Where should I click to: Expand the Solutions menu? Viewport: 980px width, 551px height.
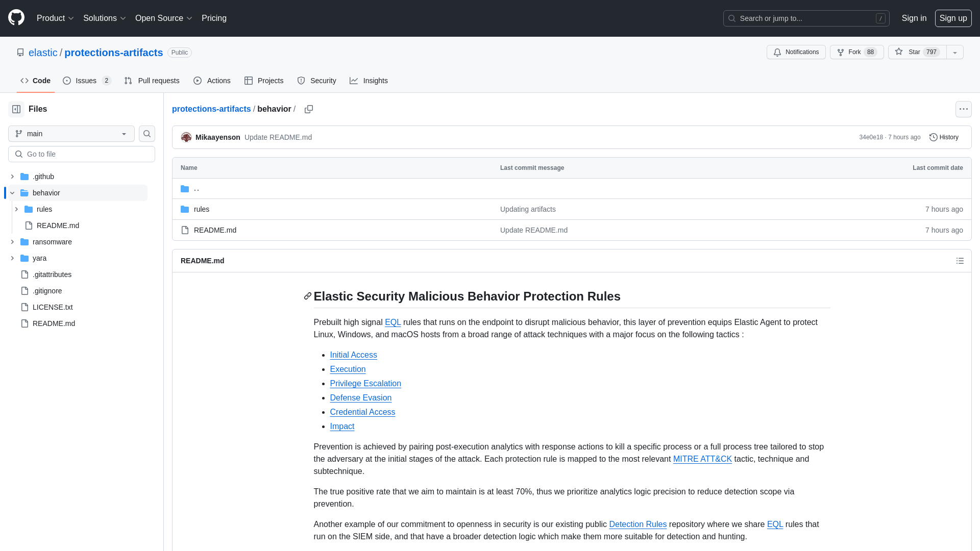click(x=104, y=18)
